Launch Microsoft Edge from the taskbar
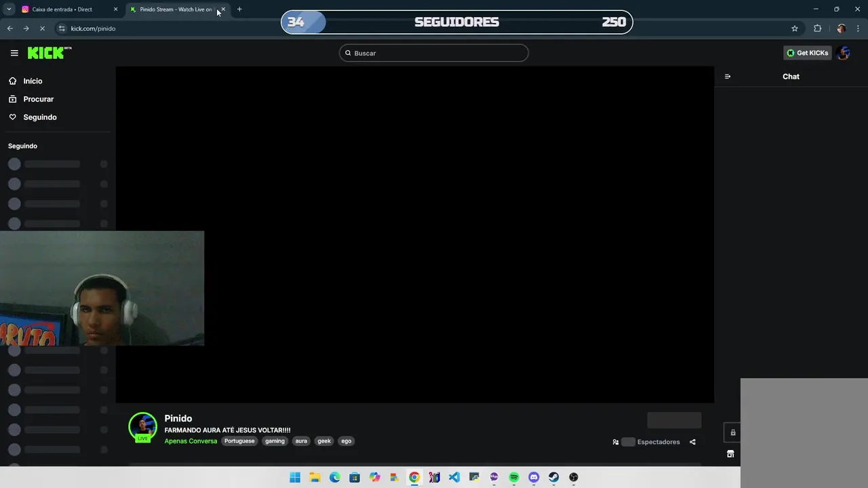Image resolution: width=868 pixels, height=488 pixels. (x=335, y=477)
